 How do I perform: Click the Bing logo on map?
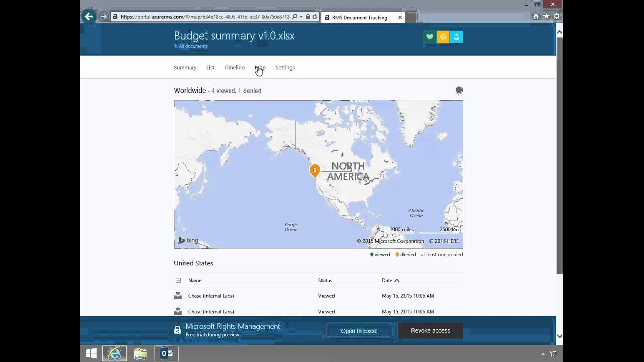pos(189,240)
